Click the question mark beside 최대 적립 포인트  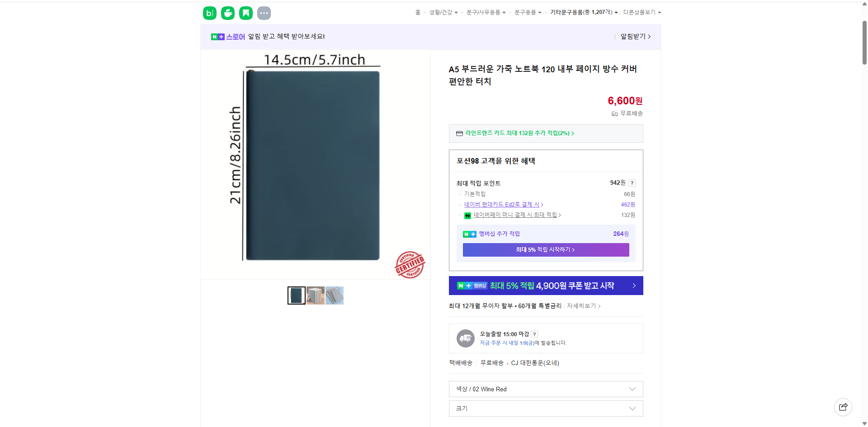coord(632,183)
